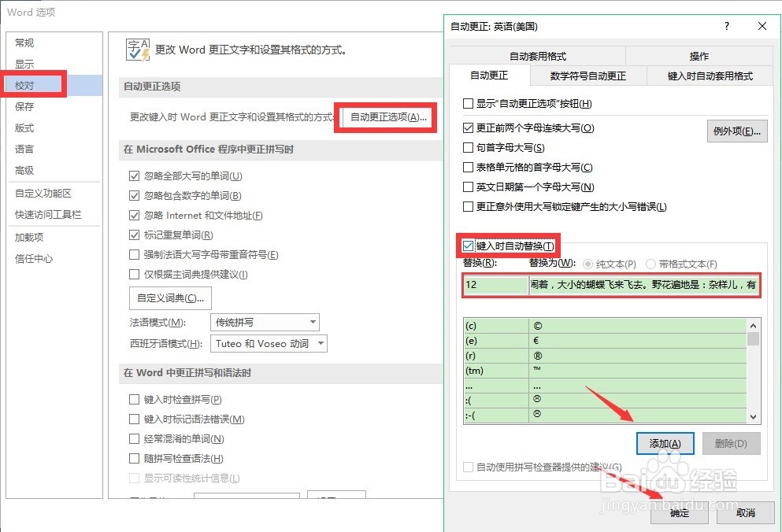Uncheck 忽略 Internet 和文件地址
Viewport: 782px width, 532px height.
135,215
